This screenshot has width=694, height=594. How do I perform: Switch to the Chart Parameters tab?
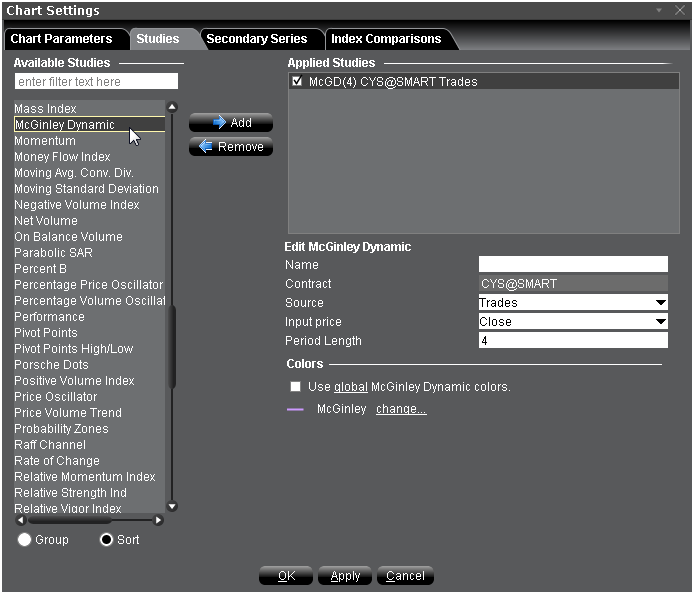point(61,39)
